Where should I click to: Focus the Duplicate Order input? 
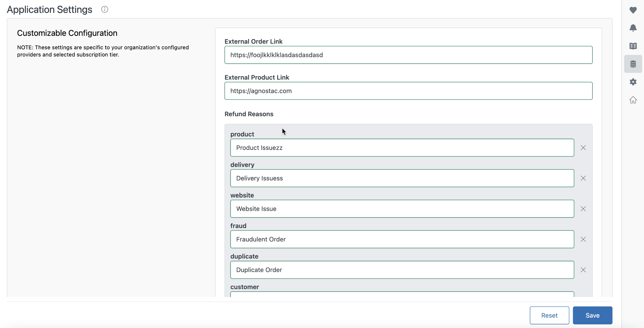click(x=402, y=270)
